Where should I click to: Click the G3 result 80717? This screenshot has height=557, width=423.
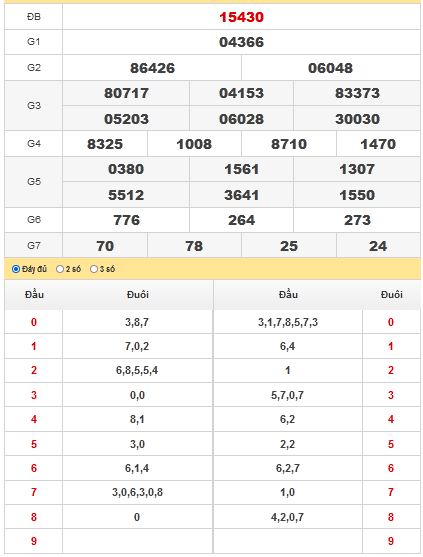tap(126, 93)
